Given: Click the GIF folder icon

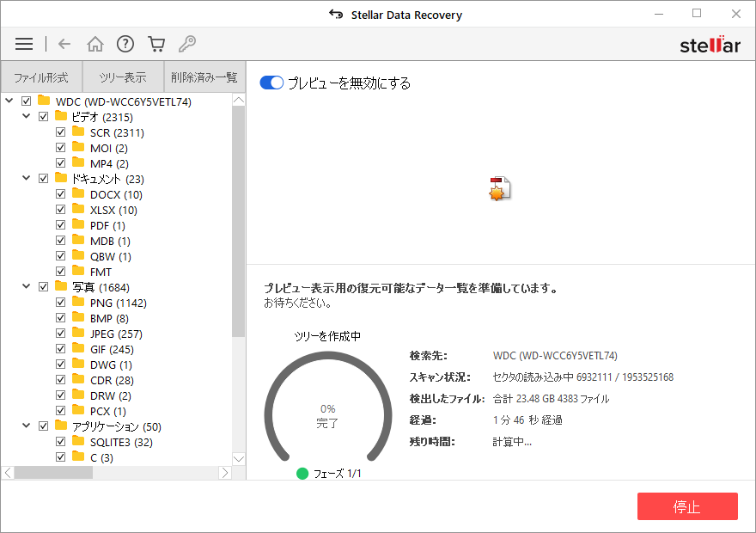Looking at the screenshot, I should [78, 348].
